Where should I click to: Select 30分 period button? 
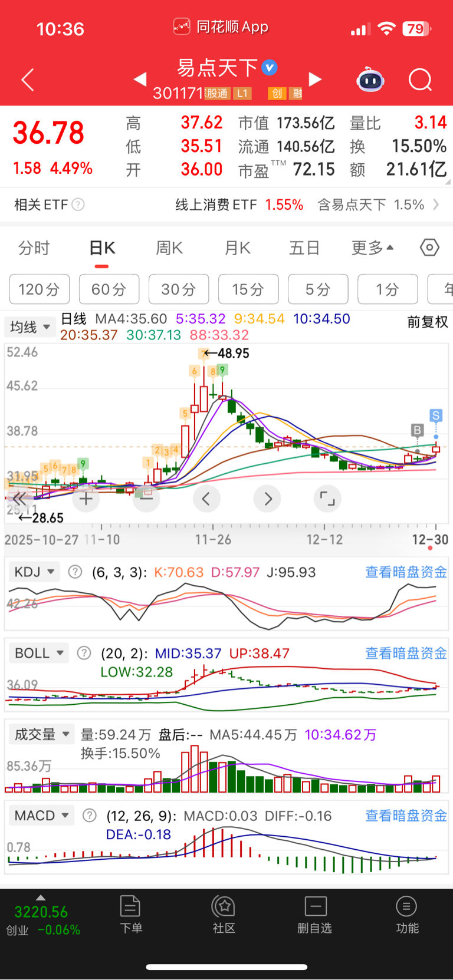tap(179, 289)
